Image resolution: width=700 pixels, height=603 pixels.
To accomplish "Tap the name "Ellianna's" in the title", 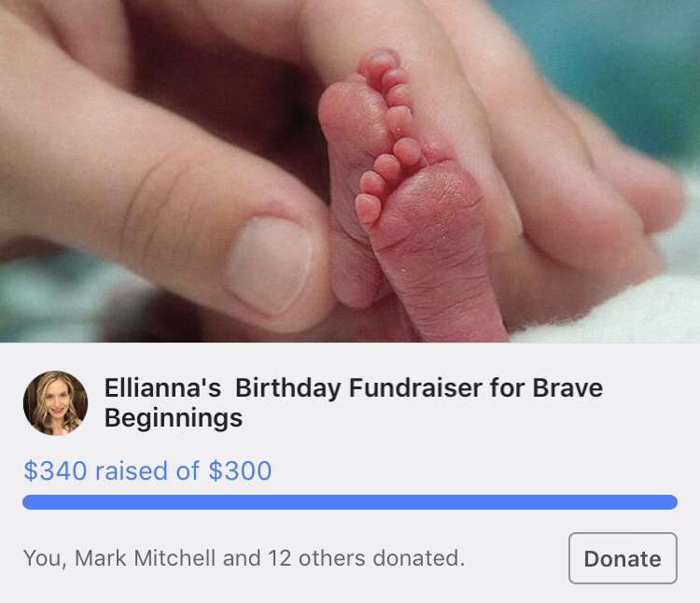I will click(x=162, y=387).
